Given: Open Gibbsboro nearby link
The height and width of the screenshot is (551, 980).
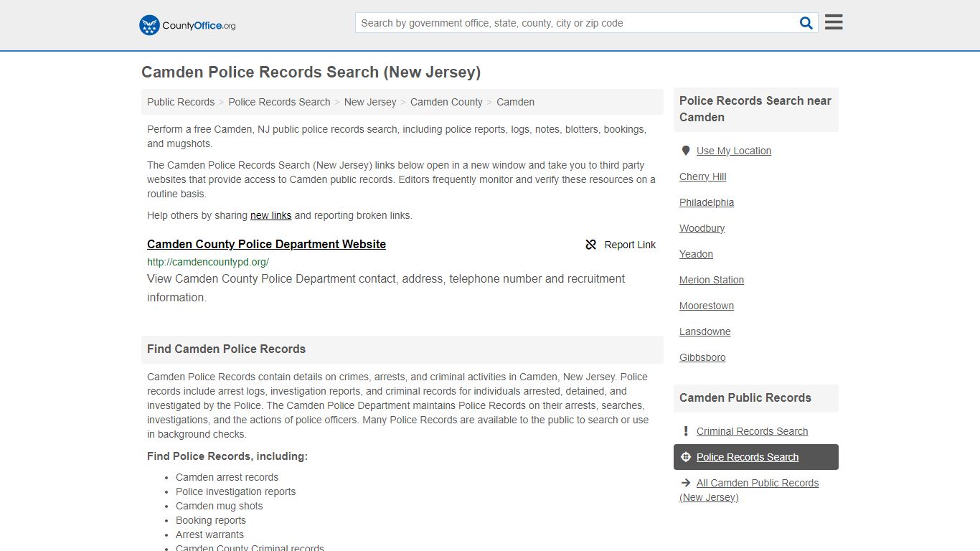Looking at the screenshot, I should point(702,357).
